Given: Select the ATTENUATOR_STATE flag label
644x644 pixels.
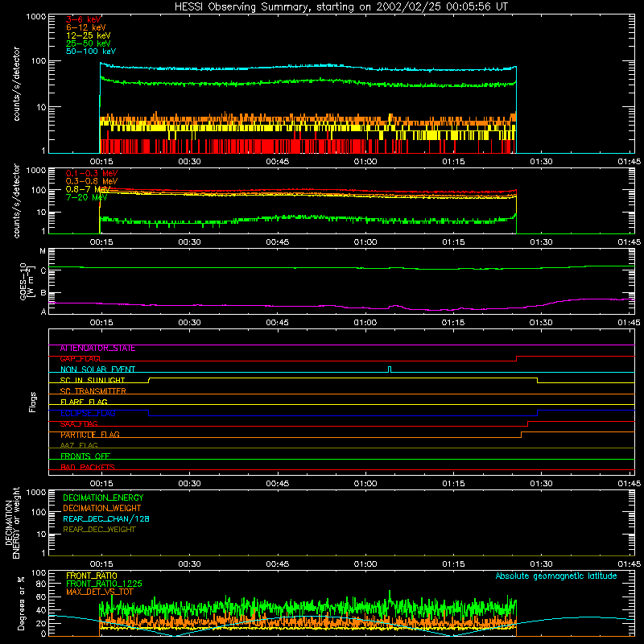Looking at the screenshot, I should click(x=97, y=349).
